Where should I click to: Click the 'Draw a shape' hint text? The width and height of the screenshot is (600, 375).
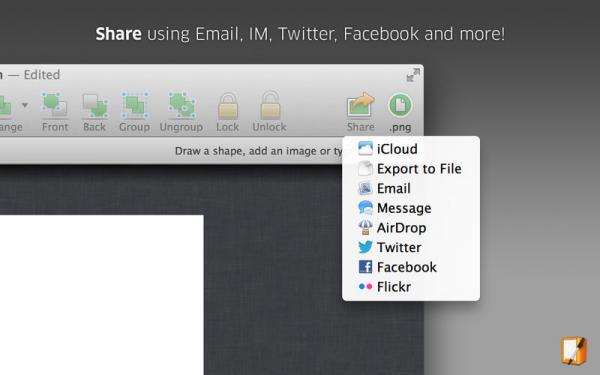258,151
